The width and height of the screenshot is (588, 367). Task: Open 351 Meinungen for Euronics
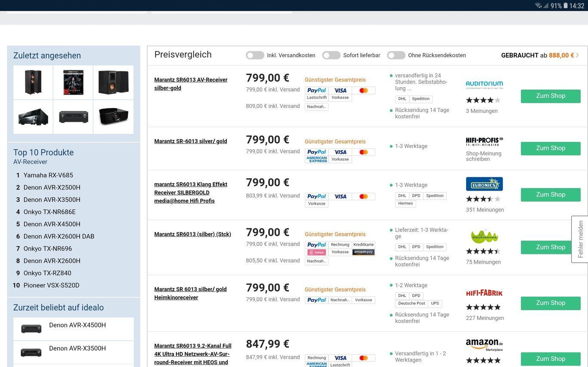click(x=485, y=210)
